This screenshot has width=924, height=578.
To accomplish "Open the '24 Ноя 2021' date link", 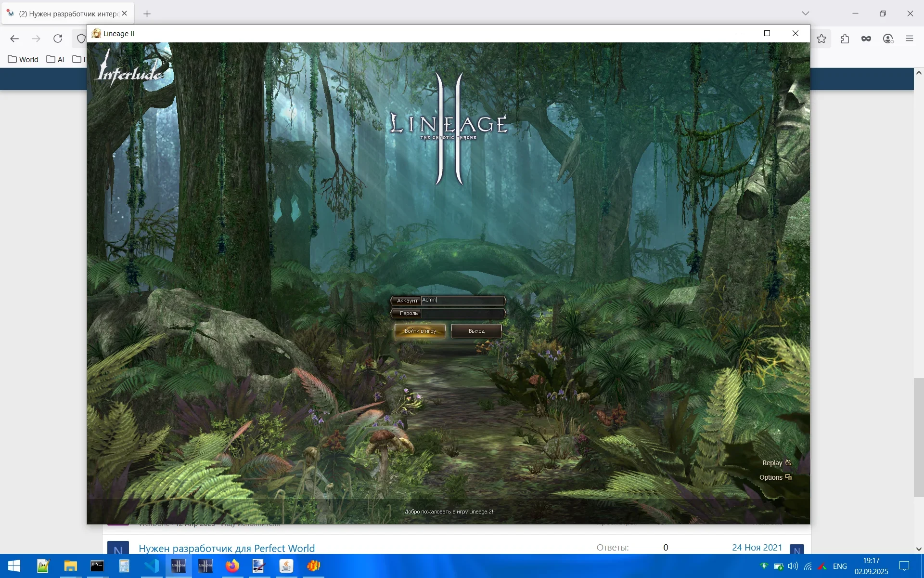I will [757, 547].
